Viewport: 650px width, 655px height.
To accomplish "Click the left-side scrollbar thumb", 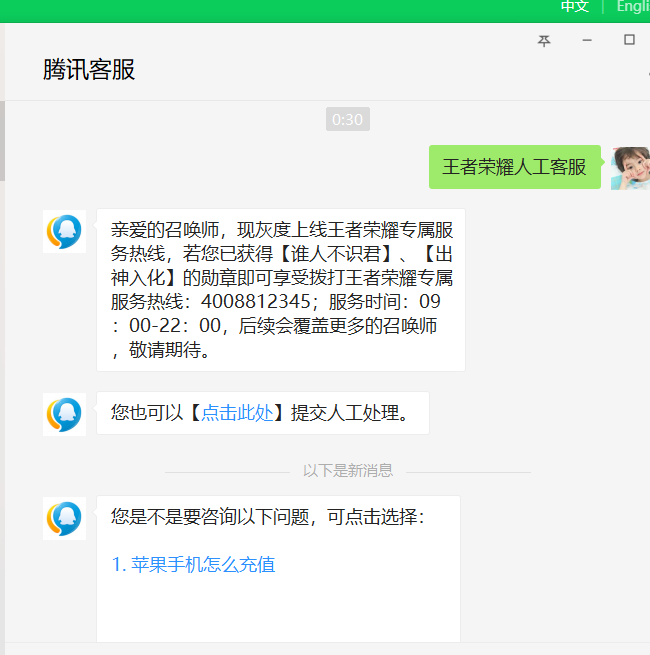I will [x=2, y=140].
